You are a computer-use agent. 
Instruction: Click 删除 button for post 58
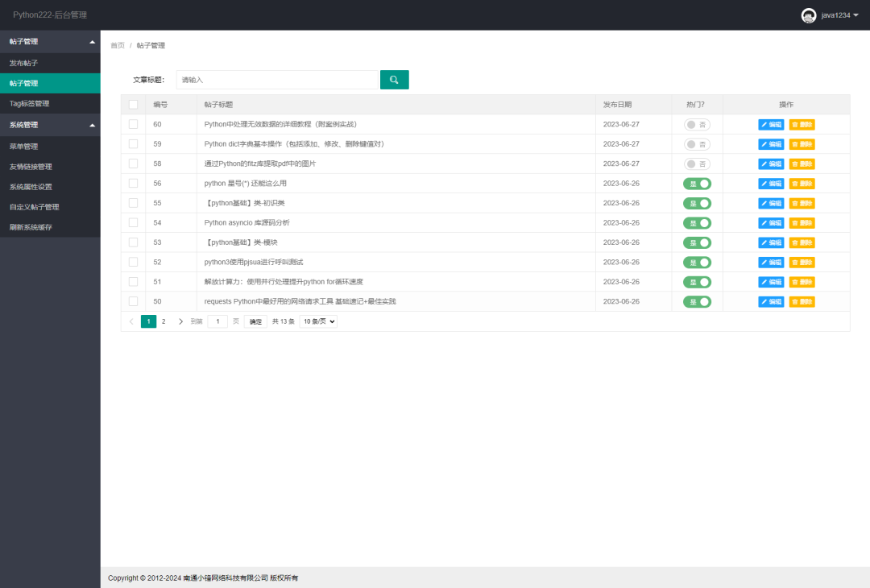[801, 164]
